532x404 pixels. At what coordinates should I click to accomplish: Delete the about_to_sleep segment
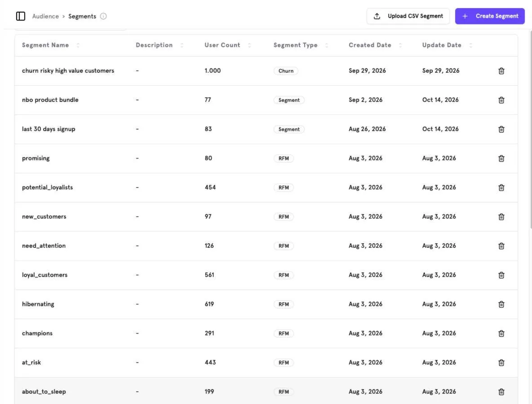coord(501,391)
